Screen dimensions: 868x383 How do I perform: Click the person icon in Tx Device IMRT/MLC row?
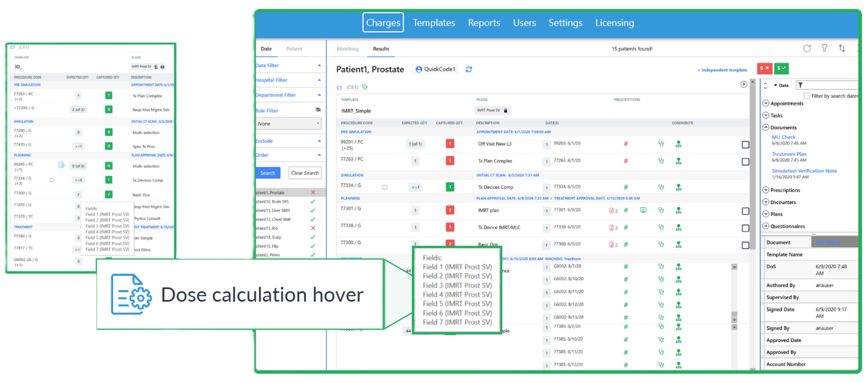pyautogui.click(x=678, y=227)
